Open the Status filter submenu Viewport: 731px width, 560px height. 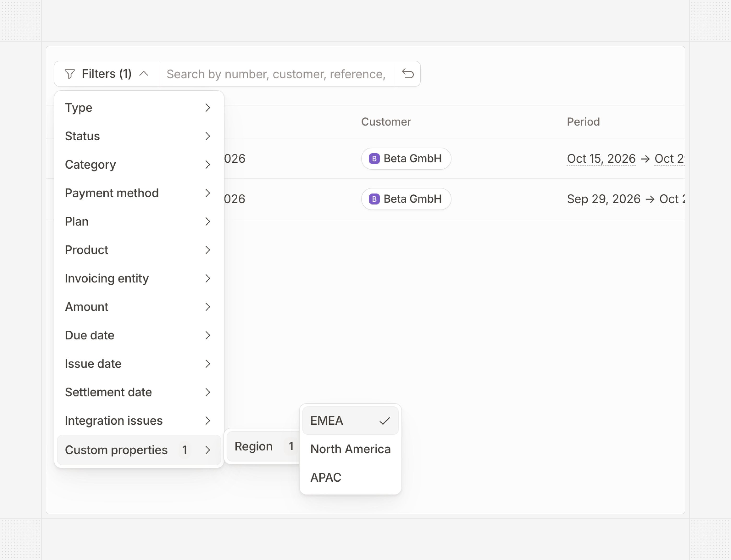pyautogui.click(x=139, y=136)
